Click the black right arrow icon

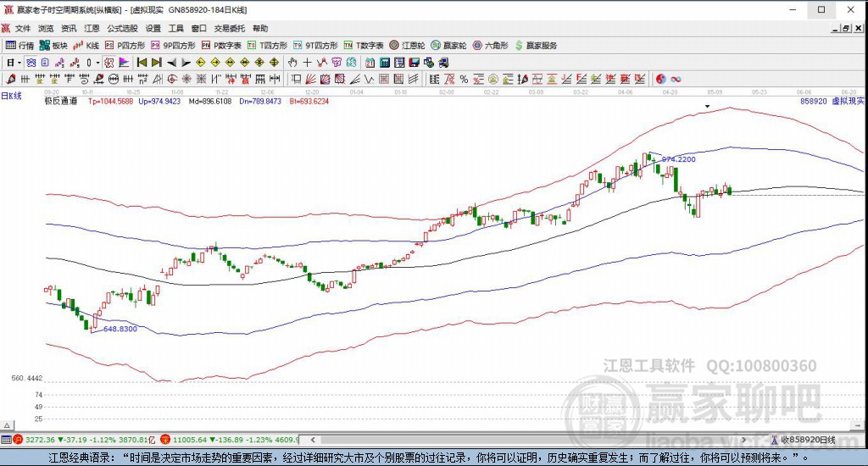point(186,63)
